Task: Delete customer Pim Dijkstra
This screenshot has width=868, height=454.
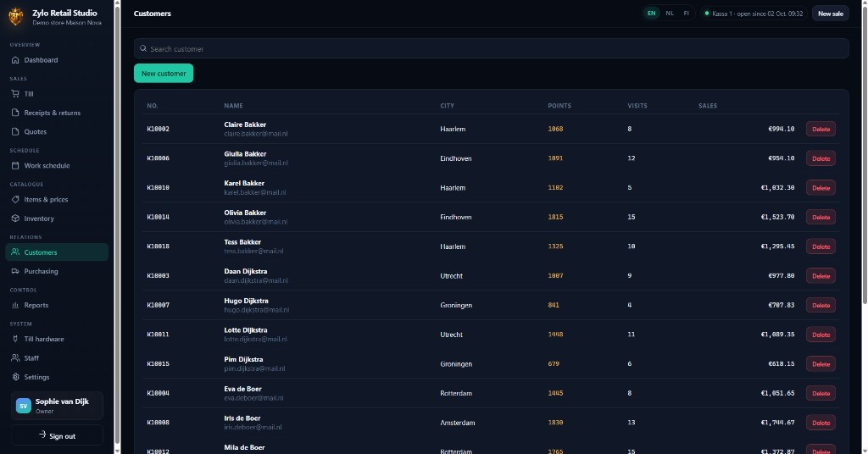Action: coord(821,364)
